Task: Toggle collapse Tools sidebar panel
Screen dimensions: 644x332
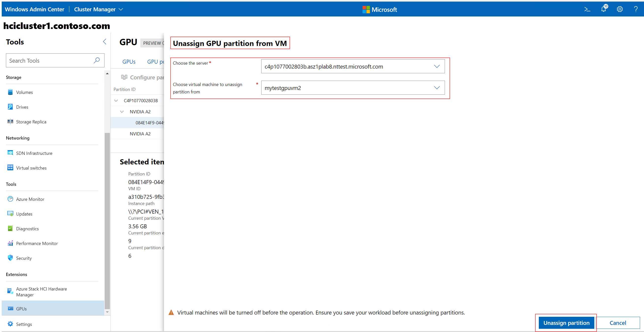Action: tap(105, 42)
